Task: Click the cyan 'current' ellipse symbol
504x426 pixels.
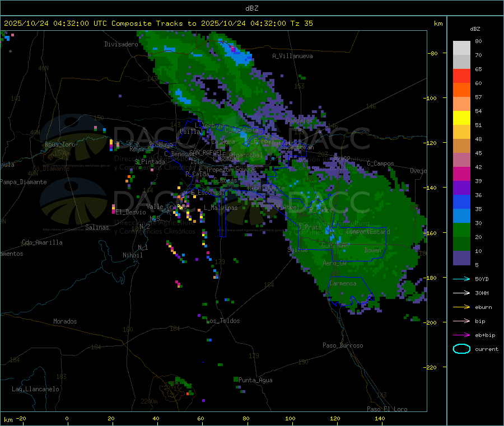Action: click(461, 349)
